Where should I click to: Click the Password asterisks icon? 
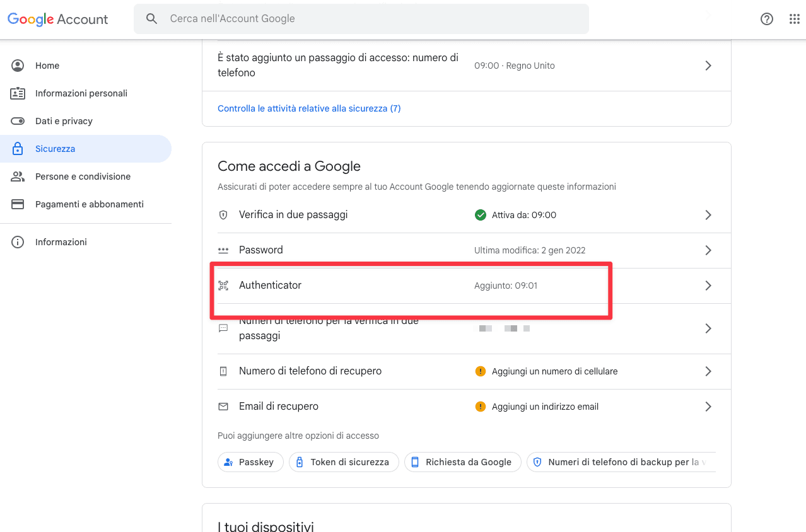click(223, 250)
